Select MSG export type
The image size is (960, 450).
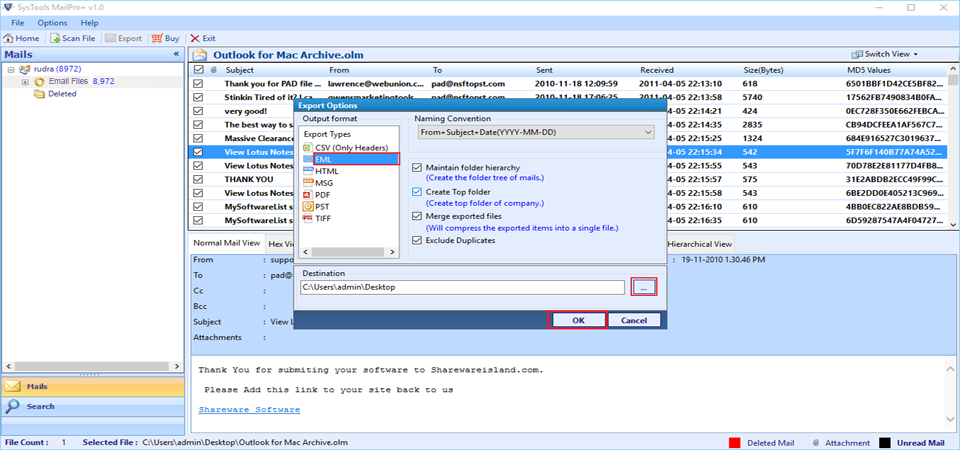tap(320, 182)
